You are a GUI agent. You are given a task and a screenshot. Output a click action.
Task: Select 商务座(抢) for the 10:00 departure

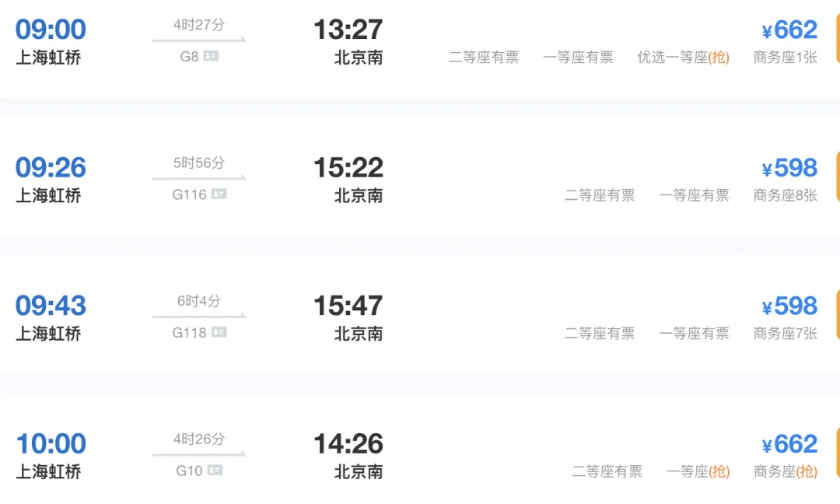tap(785, 471)
